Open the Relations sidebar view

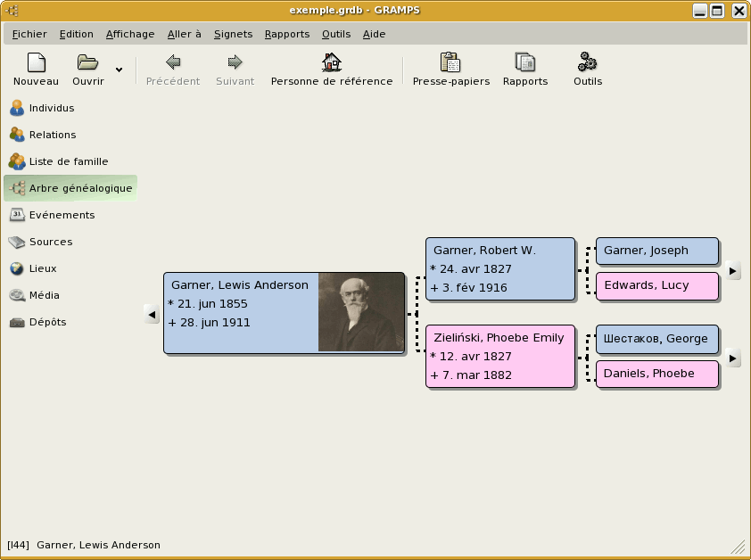coord(52,135)
